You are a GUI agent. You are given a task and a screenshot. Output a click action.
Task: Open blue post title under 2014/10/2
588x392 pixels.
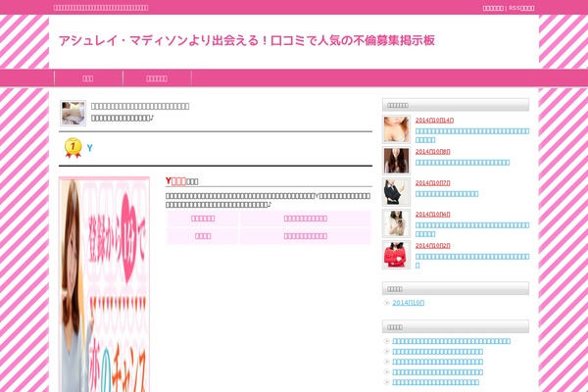coord(472,261)
